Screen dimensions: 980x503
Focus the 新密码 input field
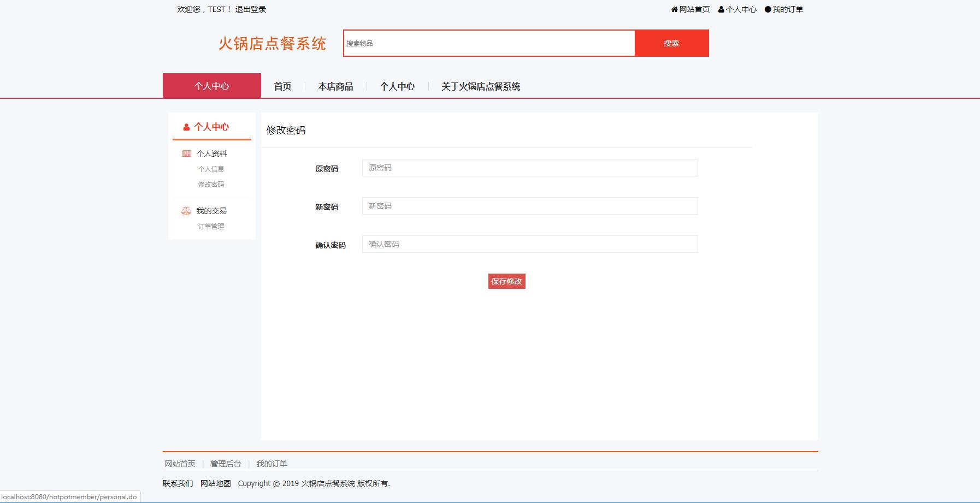[529, 206]
